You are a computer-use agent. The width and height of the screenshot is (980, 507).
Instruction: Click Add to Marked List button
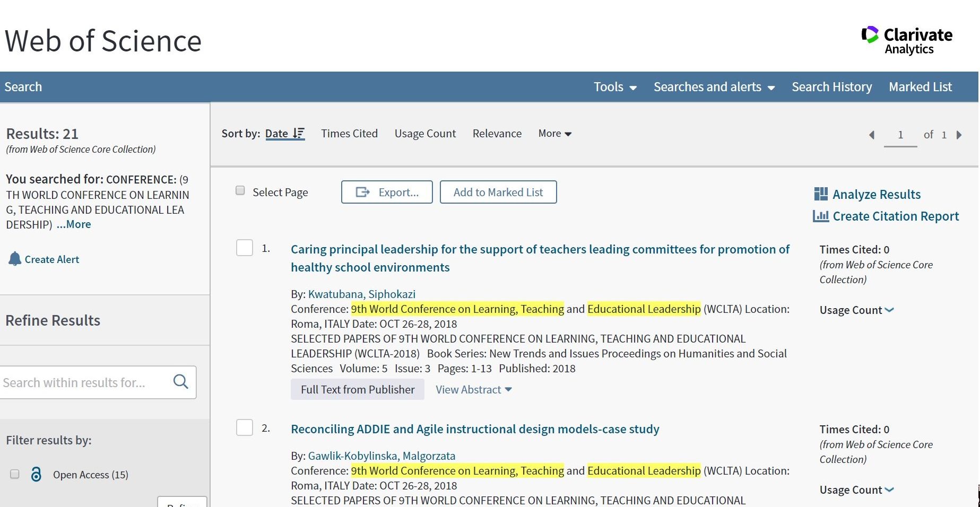(x=498, y=192)
